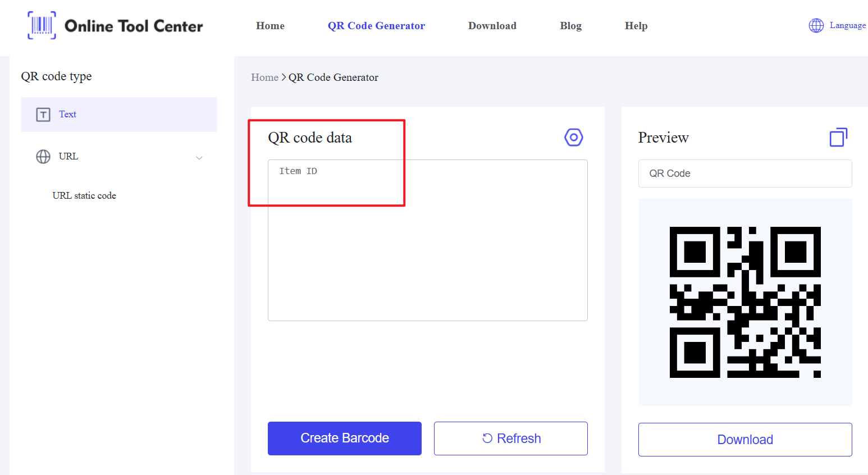
Task: Click the copy icon beside Preview
Action: tap(838, 137)
